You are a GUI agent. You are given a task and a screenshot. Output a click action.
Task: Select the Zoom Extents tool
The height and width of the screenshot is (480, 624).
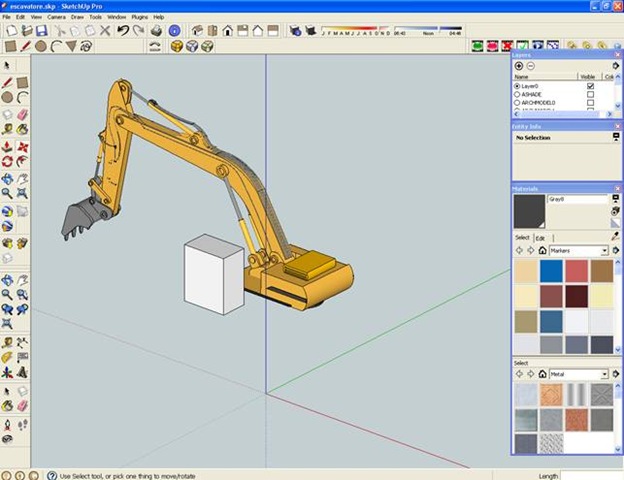tap(22, 193)
